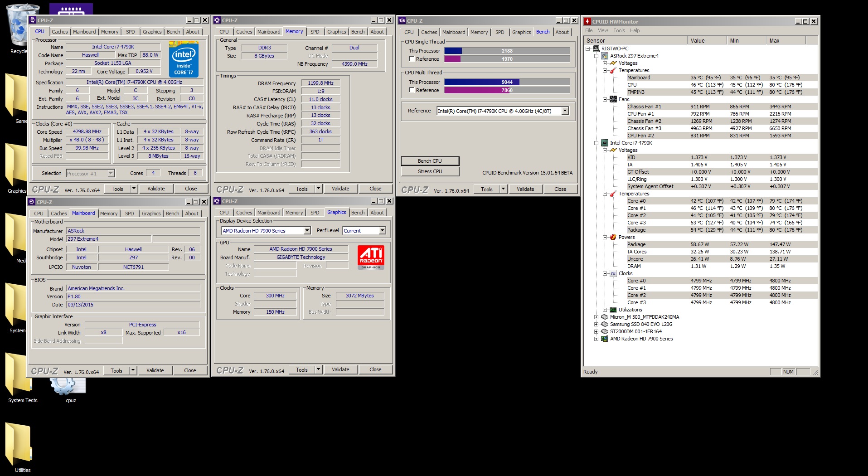Expand the Micron_M 500_MTFDDAK240MA node

pos(596,317)
